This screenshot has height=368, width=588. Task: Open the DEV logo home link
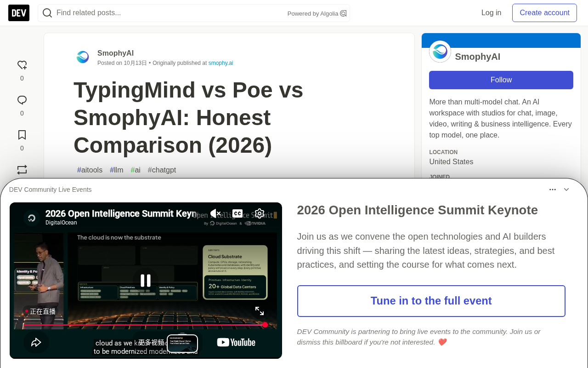click(x=19, y=13)
